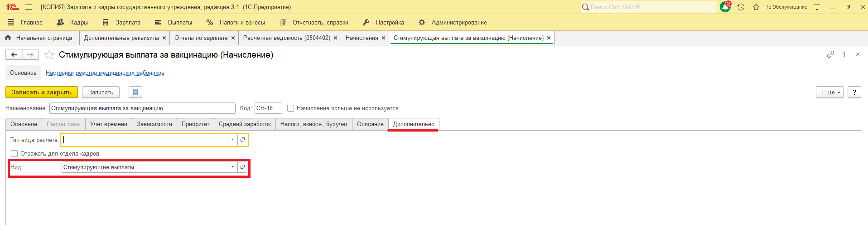Open the 1C main menu hamburger icon
The image size is (868, 225).
point(29,7)
